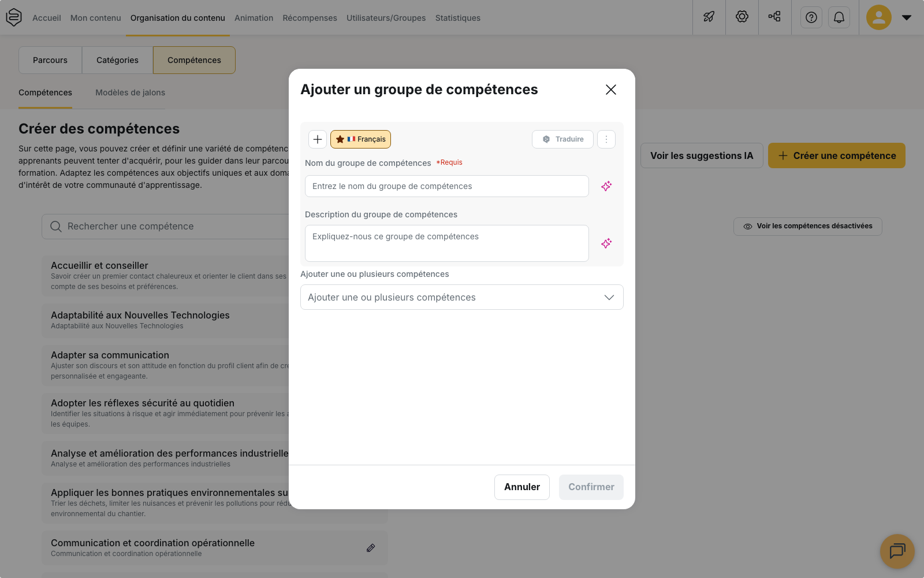Select the Français language chip
924x578 pixels.
click(361, 139)
